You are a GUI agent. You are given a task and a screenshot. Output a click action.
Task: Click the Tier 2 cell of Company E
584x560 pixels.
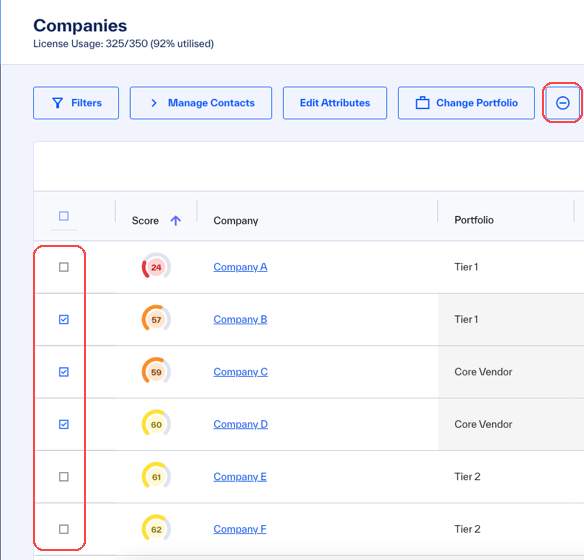[467, 477]
